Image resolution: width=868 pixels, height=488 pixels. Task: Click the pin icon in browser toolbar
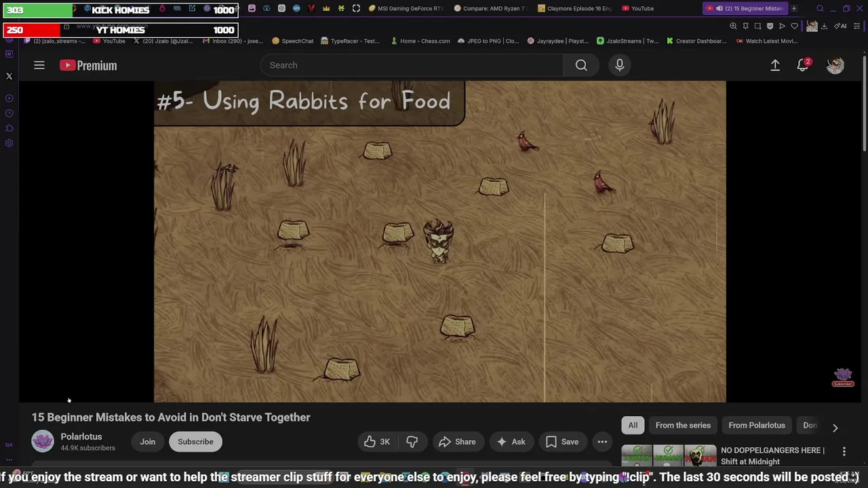pyautogui.click(x=745, y=26)
